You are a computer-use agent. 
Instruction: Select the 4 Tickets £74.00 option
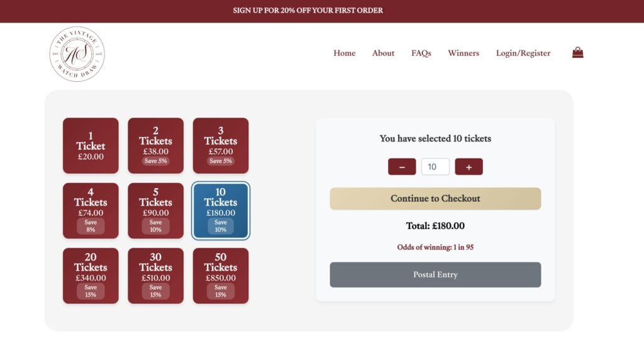91,210
